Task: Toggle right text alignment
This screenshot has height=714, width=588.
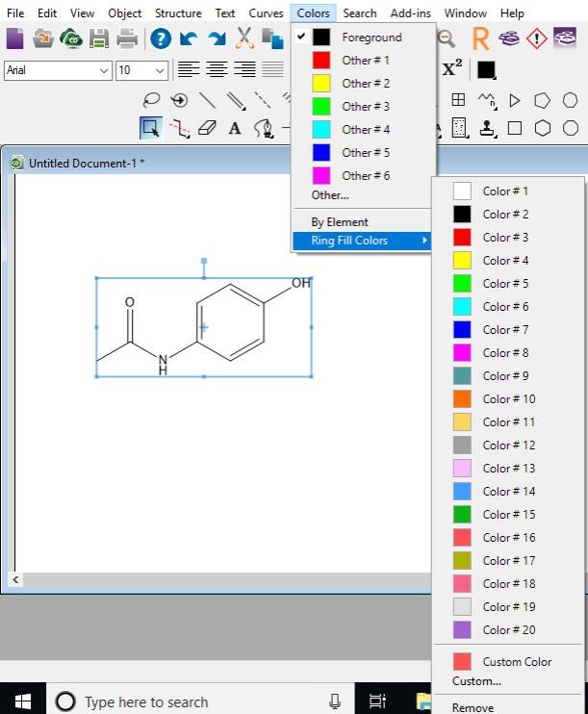Action: tap(244, 69)
